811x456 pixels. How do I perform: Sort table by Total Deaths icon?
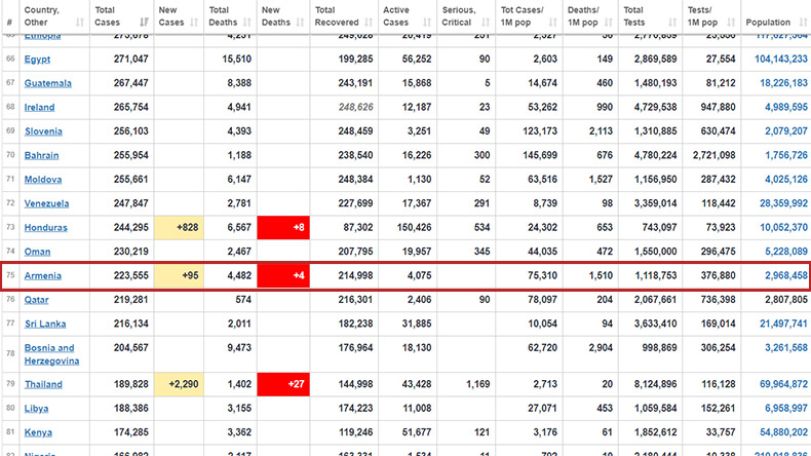coord(247,22)
